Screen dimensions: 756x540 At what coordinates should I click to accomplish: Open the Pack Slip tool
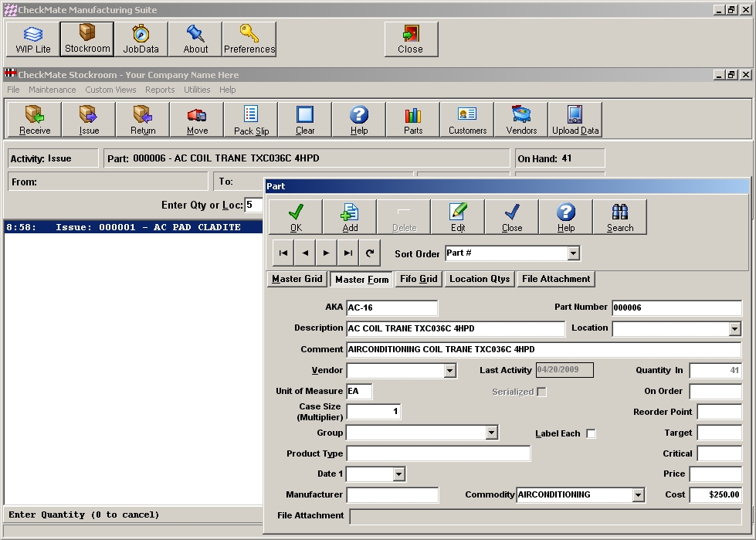(251, 120)
